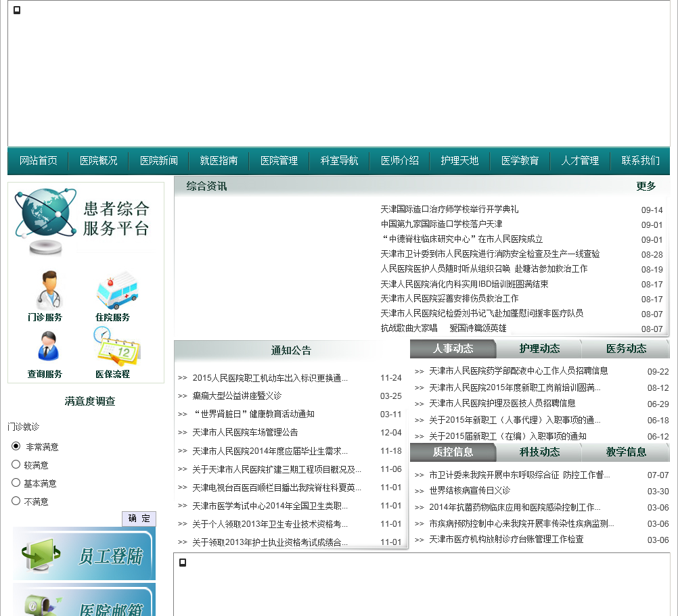Open the 门诊服务 doctor icon
Viewport: 678px width, 616px height.
49,290
